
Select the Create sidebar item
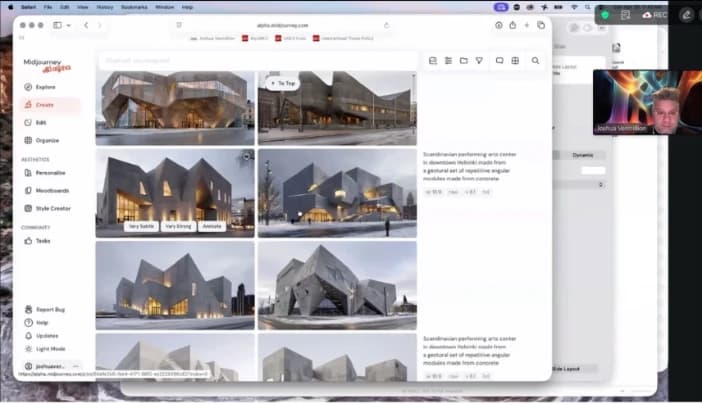(50, 105)
